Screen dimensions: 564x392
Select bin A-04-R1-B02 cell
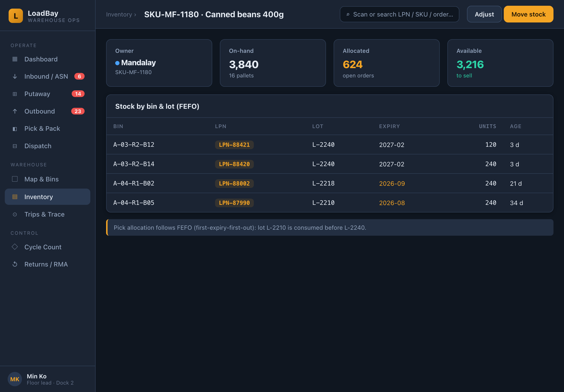point(134,184)
